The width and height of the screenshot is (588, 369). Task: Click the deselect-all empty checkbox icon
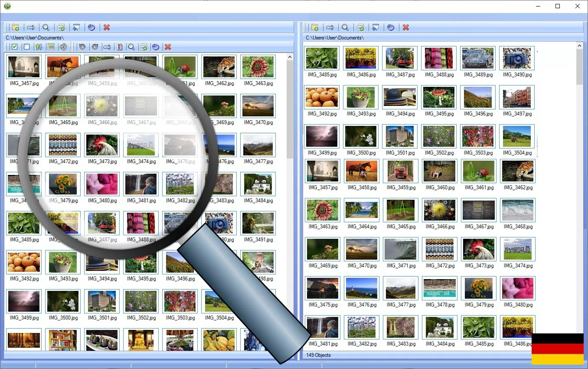pyautogui.click(x=27, y=46)
